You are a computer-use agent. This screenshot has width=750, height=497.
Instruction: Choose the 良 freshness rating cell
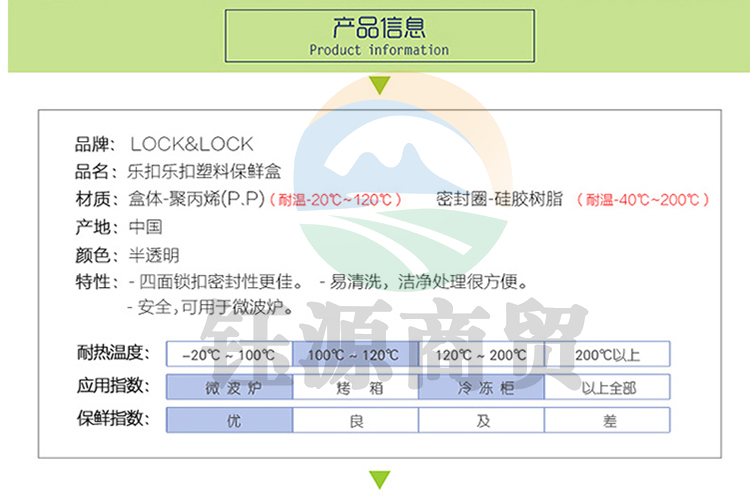coord(355,420)
